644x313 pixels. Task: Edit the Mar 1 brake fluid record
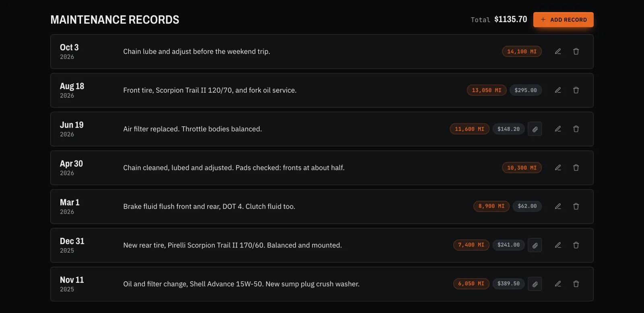pos(558,206)
